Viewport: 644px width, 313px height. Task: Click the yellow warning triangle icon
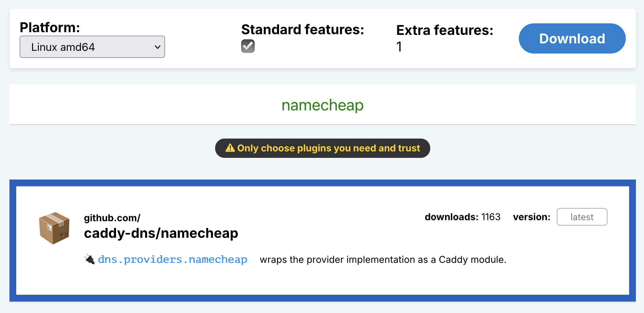tap(230, 148)
